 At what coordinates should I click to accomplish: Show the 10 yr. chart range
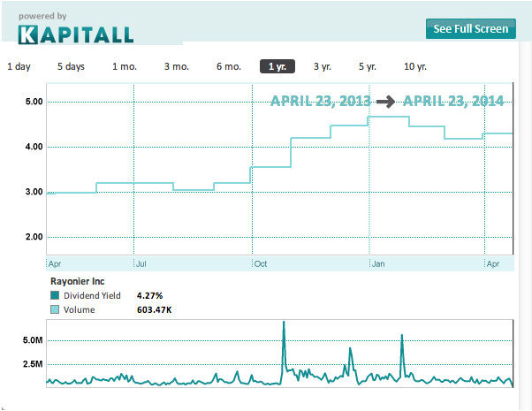(x=415, y=66)
